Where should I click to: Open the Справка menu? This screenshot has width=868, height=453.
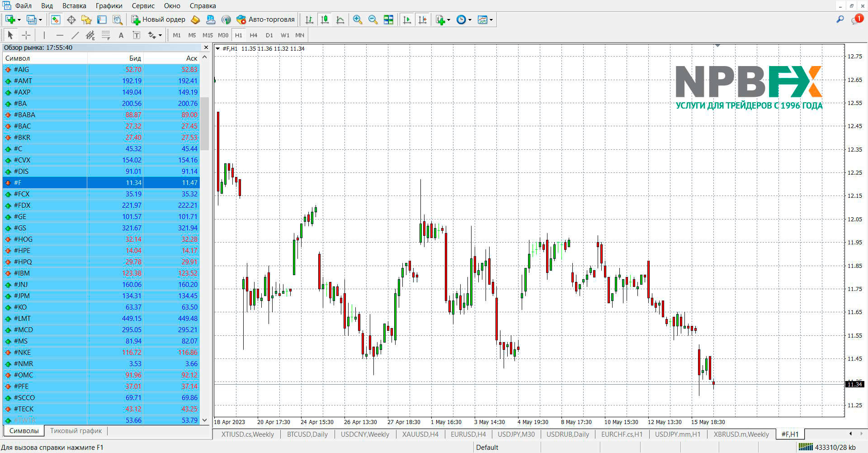[203, 6]
